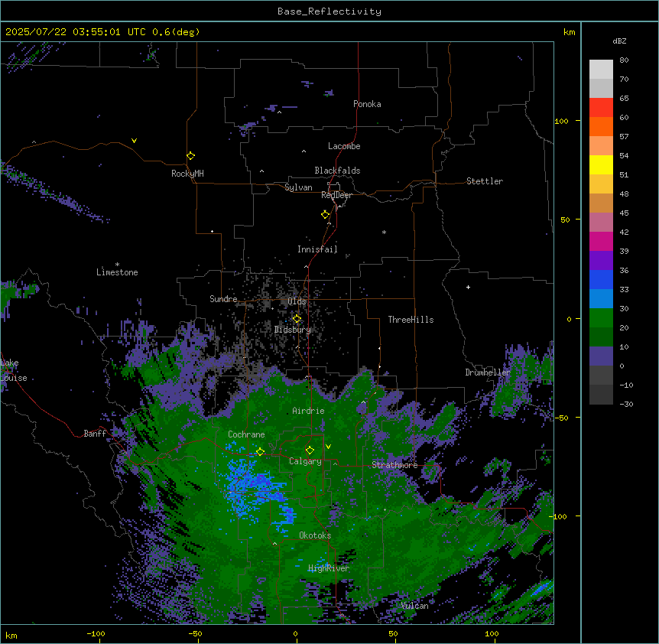Click the RockyMH label
The image size is (659, 644).
point(187,174)
